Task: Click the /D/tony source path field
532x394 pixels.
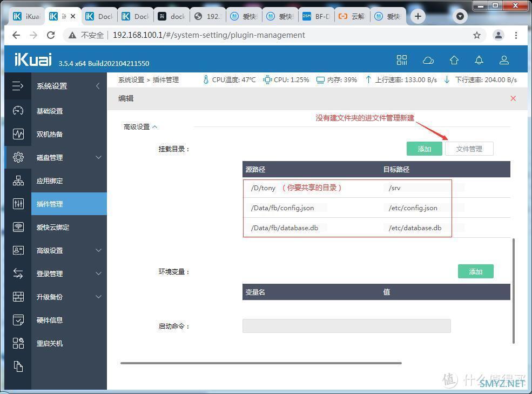Action: pos(263,188)
